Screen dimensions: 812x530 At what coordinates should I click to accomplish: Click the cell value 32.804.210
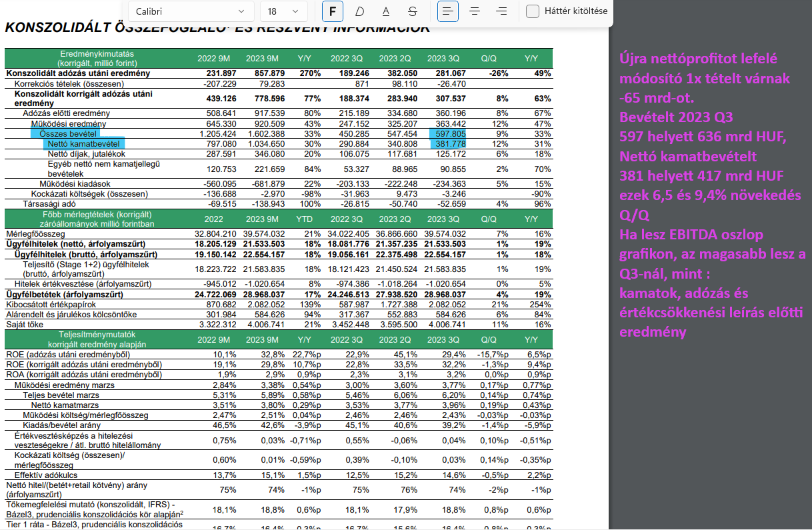tap(216, 234)
